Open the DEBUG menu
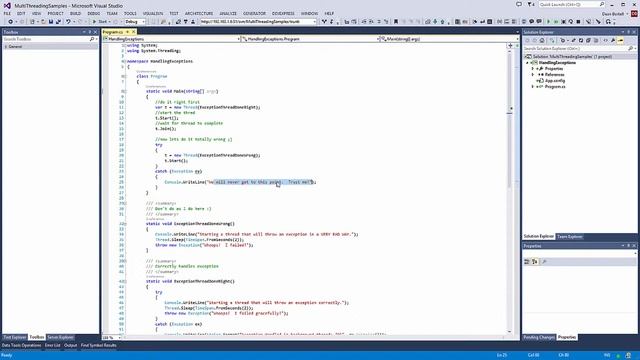The image size is (640, 360). pyautogui.click(x=93, y=13)
